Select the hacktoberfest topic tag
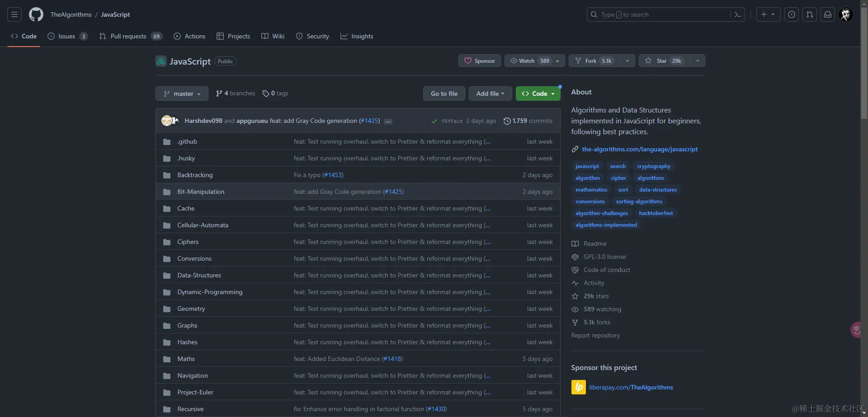The width and height of the screenshot is (868, 417). click(x=656, y=213)
